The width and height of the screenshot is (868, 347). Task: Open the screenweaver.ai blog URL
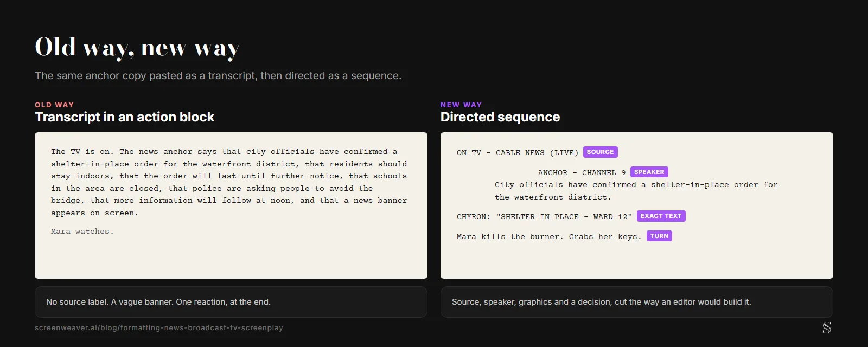tap(159, 328)
